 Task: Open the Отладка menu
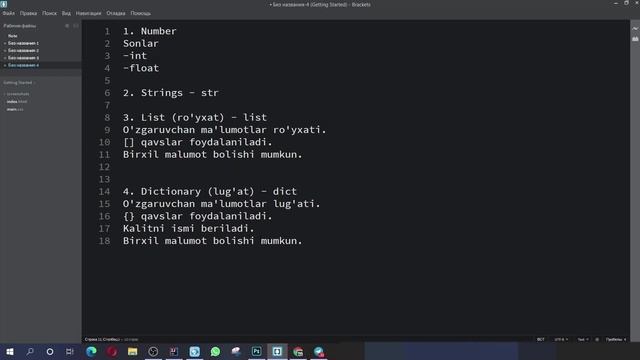pos(116,13)
